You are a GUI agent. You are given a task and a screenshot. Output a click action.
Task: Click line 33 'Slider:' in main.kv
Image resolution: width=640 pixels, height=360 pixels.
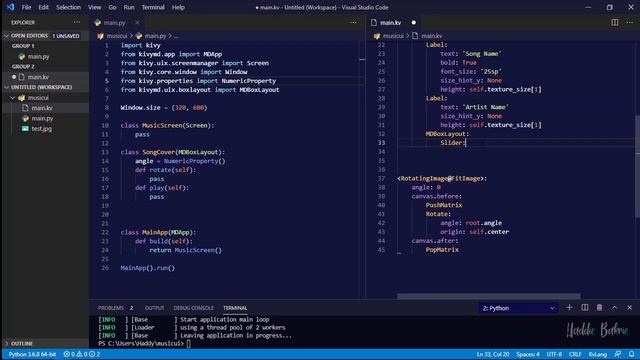[453, 143]
